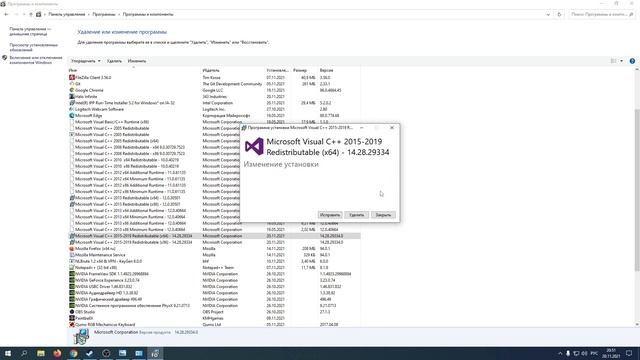Image resolution: width=640 pixels, height=360 pixels.
Task: Open taskbar search magnifier
Action: click(x=24, y=353)
